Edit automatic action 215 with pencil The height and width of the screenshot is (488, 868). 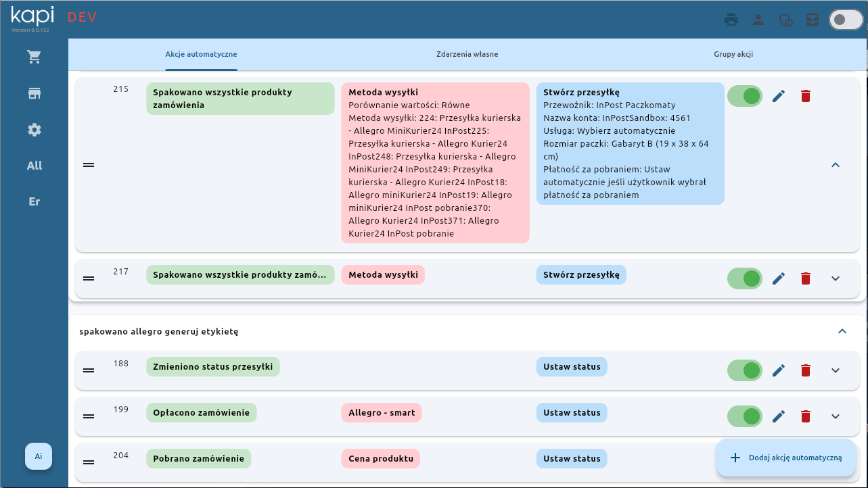coord(779,97)
